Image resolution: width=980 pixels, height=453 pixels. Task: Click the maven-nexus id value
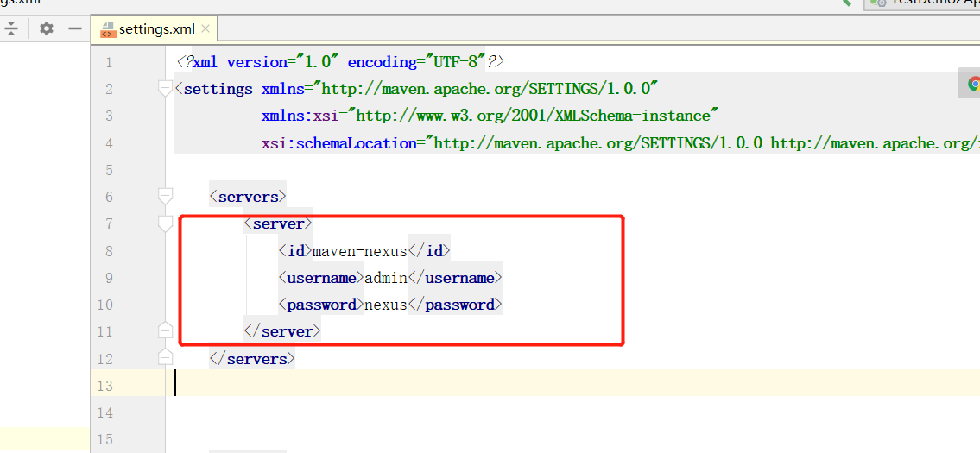coord(359,251)
